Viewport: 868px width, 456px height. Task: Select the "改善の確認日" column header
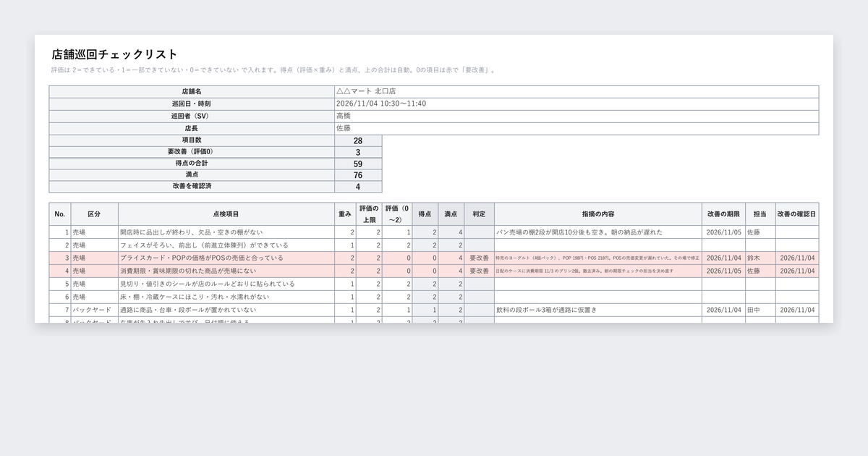797,214
